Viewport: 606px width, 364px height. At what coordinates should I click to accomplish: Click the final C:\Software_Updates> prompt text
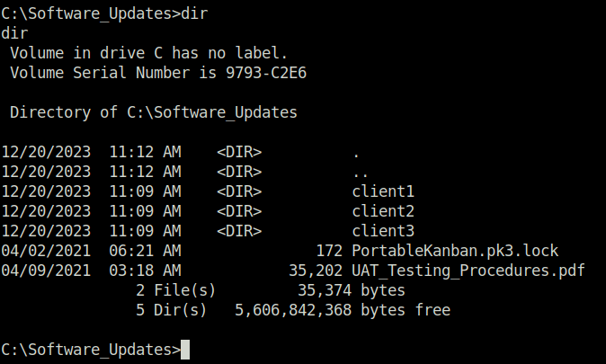[91, 350]
